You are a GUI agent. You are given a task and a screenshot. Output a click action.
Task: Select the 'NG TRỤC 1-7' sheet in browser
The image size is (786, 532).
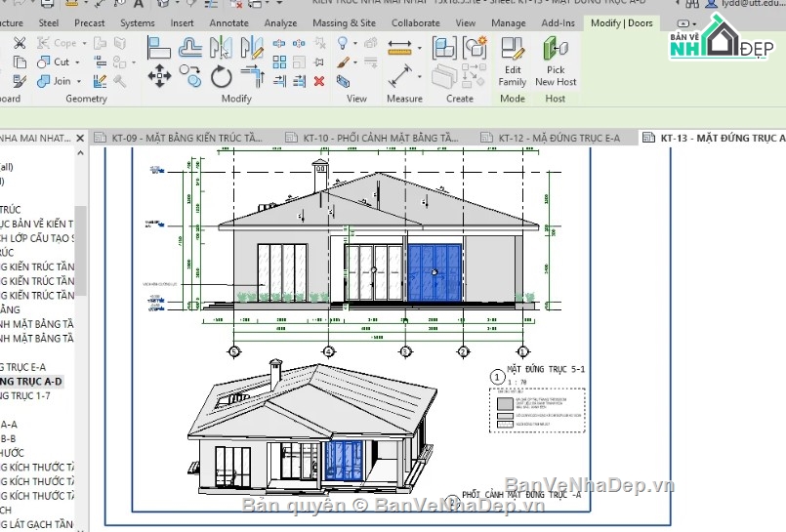pyautogui.click(x=25, y=396)
